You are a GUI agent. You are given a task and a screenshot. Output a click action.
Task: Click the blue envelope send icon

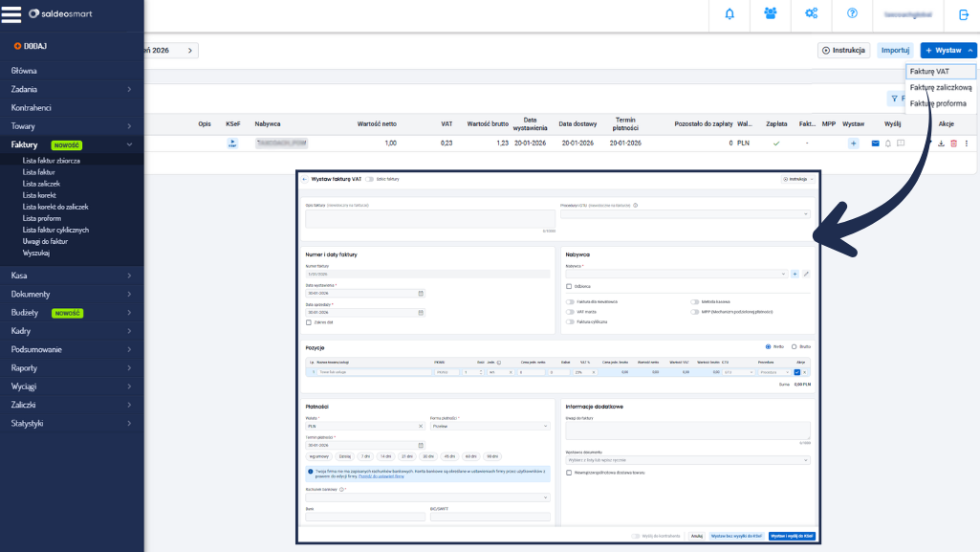874,144
